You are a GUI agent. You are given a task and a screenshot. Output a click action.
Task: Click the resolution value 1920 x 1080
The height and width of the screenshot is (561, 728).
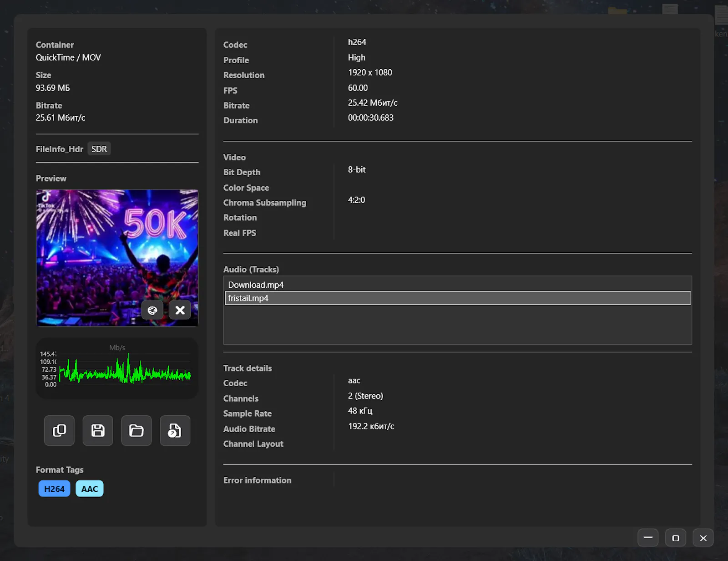tap(370, 72)
